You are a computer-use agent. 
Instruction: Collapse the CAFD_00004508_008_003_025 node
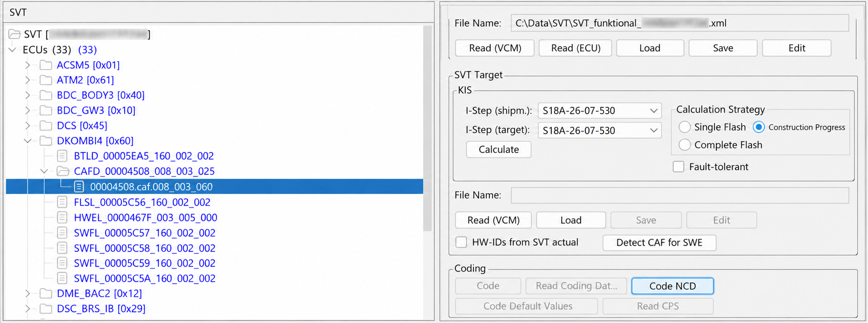tap(44, 171)
